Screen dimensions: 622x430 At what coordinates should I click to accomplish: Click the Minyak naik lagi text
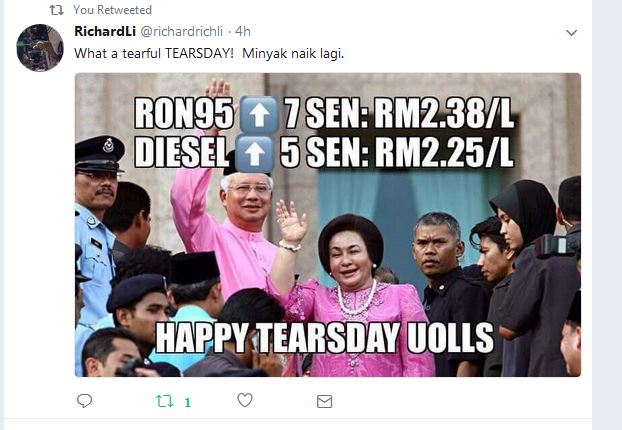click(293, 54)
